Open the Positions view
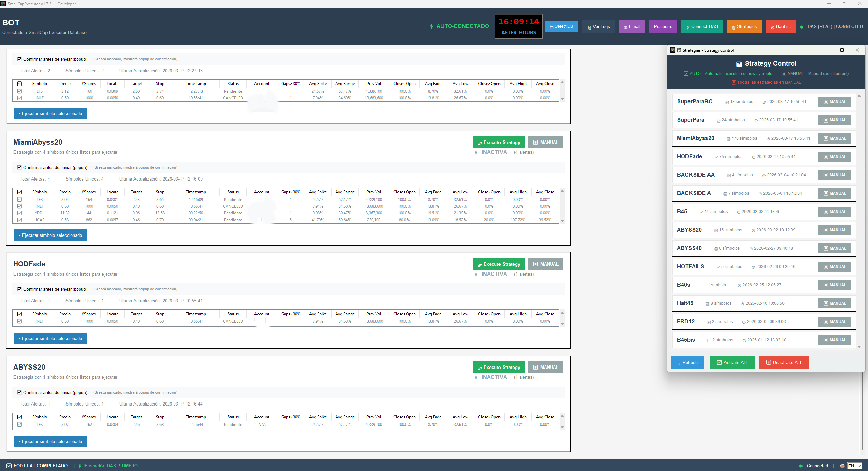The height and width of the screenshot is (471, 868). pos(663,26)
